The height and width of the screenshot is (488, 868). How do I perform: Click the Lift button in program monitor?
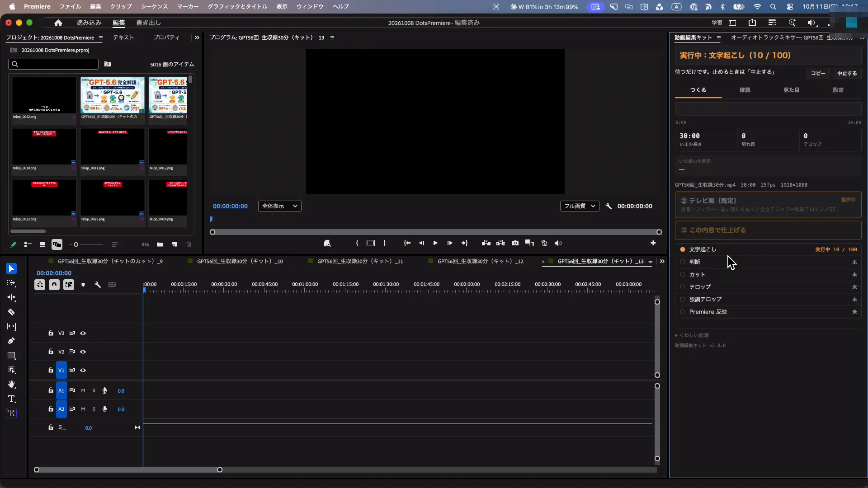(486, 243)
